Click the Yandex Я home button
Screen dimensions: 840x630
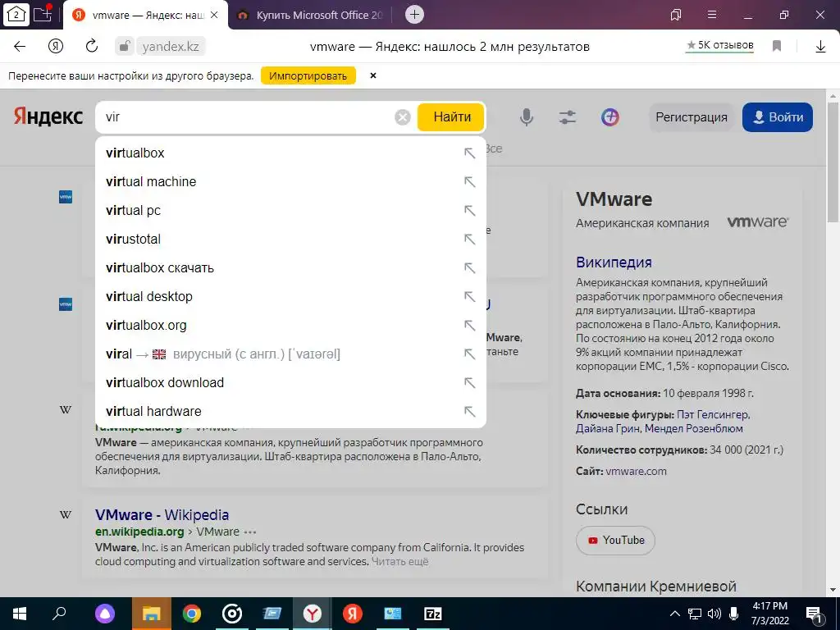tap(55, 46)
